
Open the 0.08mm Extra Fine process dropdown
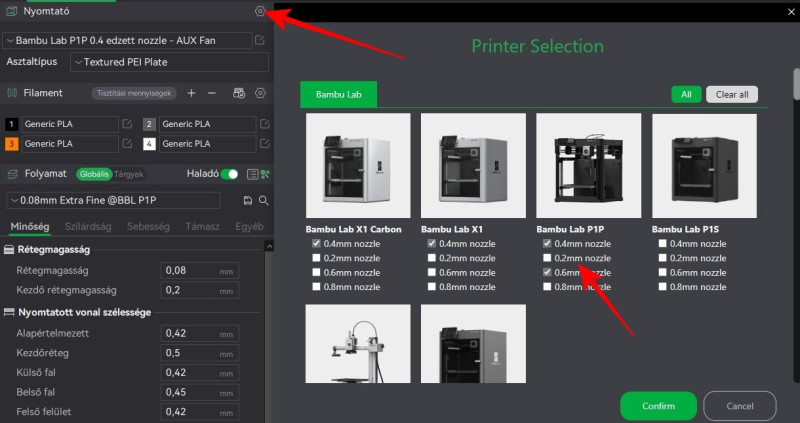113,201
